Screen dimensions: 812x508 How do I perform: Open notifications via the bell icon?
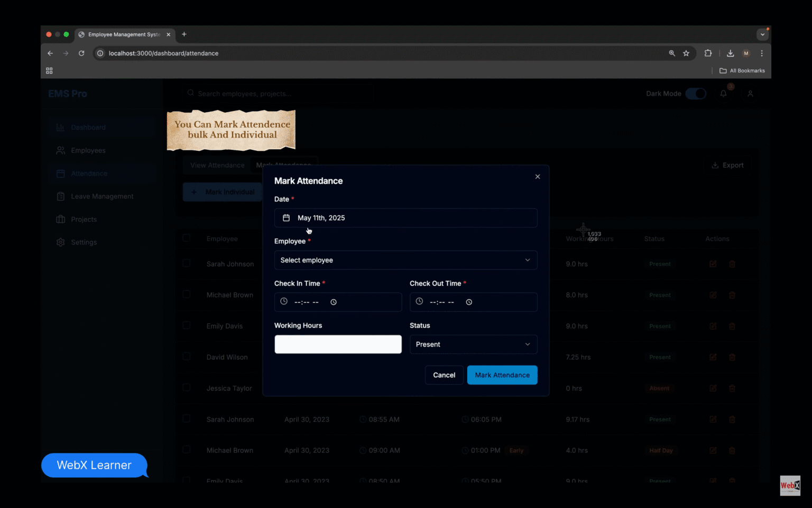(x=723, y=93)
